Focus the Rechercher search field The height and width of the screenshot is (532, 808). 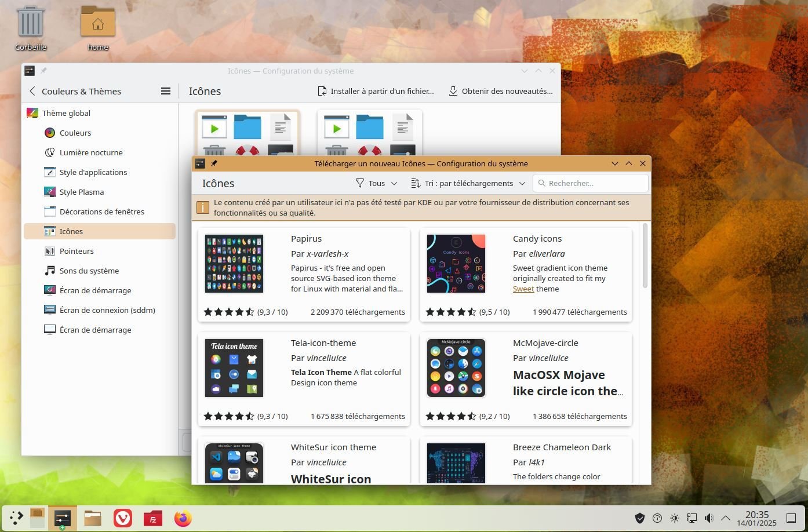(590, 183)
